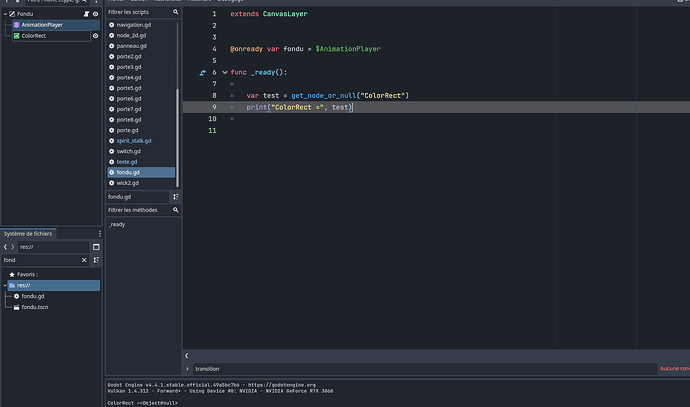Screen dimensions: 690x407
Task: Click the search icon in Filtrer les scripts
Action: point(175,11)
